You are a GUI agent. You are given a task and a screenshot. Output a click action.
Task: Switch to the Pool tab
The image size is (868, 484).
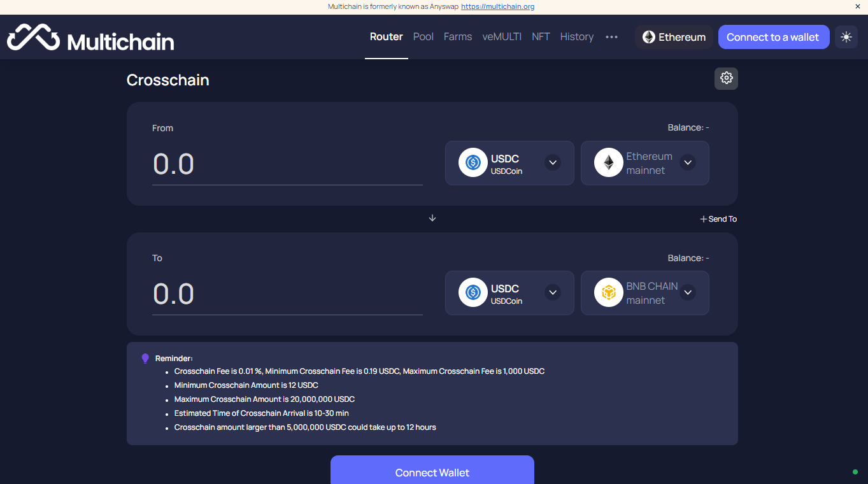point(423,37)
